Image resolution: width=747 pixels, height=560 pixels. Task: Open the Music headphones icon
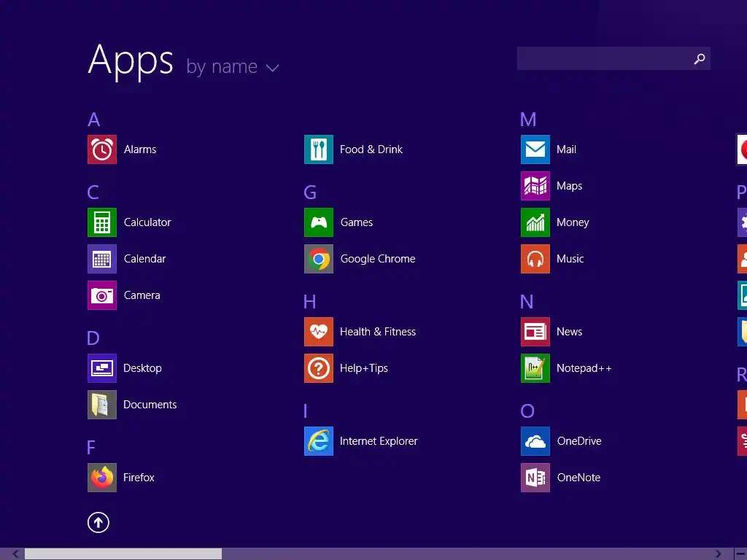[535, 259]
